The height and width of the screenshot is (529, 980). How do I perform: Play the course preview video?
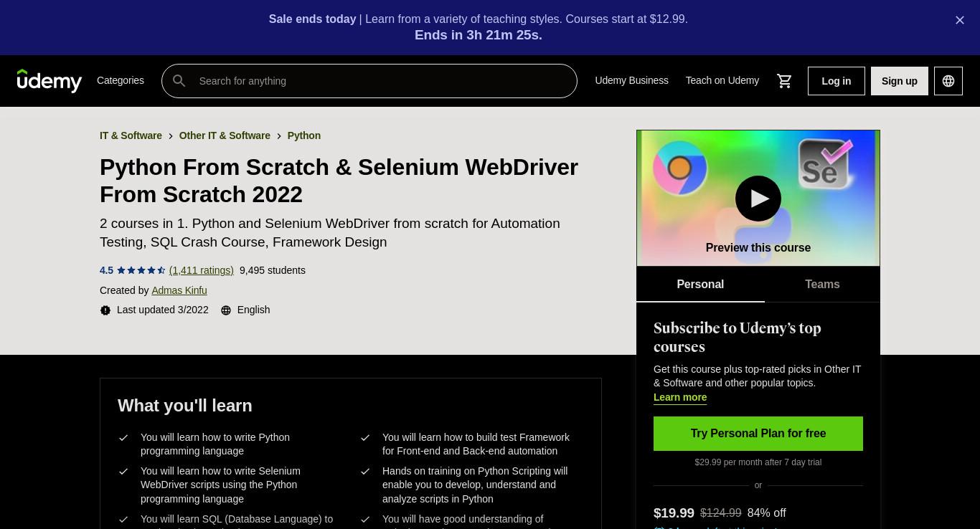pos(758,199)
